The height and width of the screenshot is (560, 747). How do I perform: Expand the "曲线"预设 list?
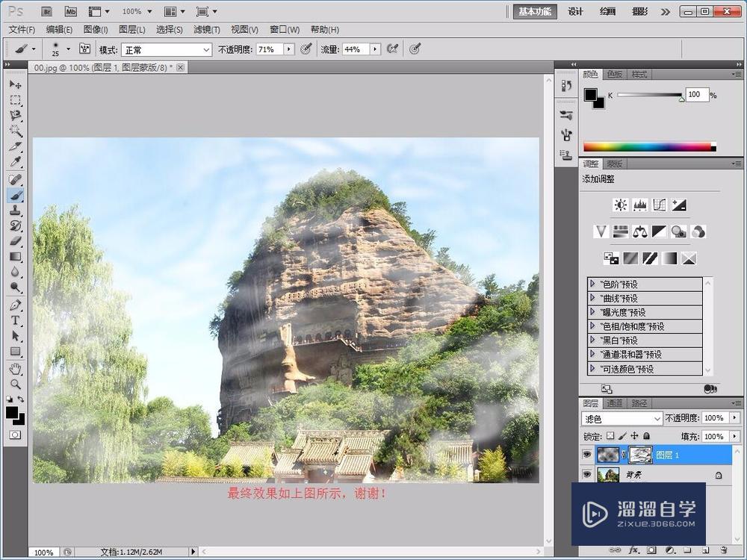(x=592, y=298)
